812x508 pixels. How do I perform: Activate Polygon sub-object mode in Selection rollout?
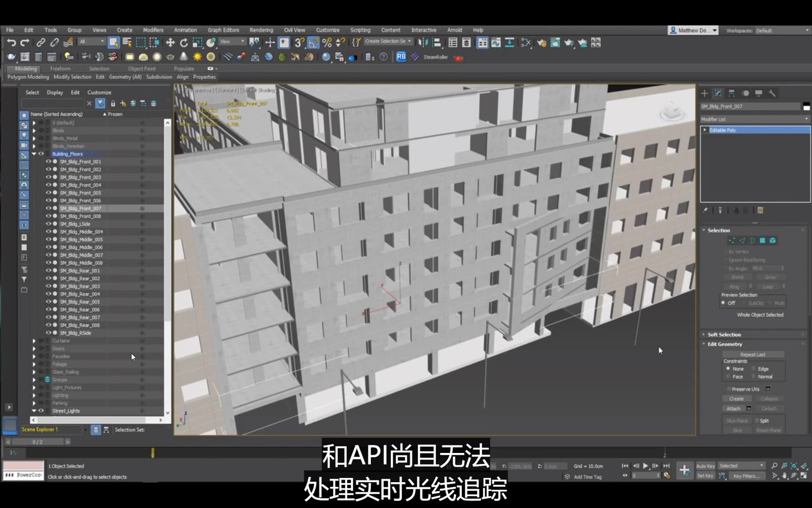pos(762,240)
